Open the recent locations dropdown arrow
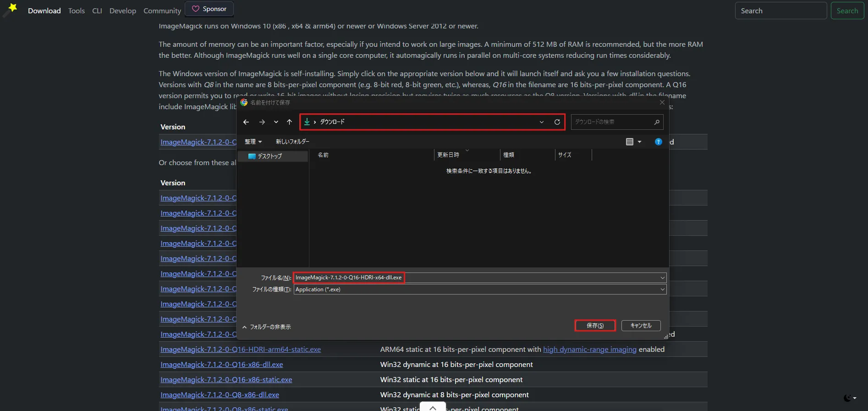 pos(276,122)
